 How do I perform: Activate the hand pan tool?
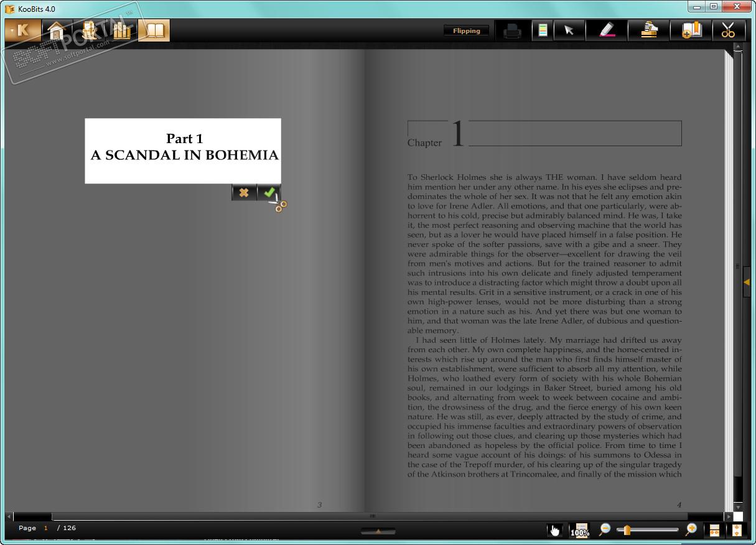click(554, 530)
